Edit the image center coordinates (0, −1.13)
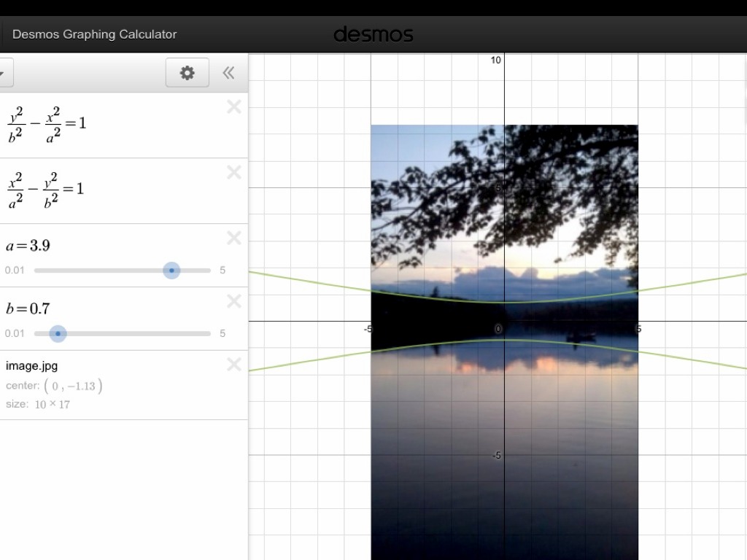Screen dimensions: 747x560 (x=73, y=386)
